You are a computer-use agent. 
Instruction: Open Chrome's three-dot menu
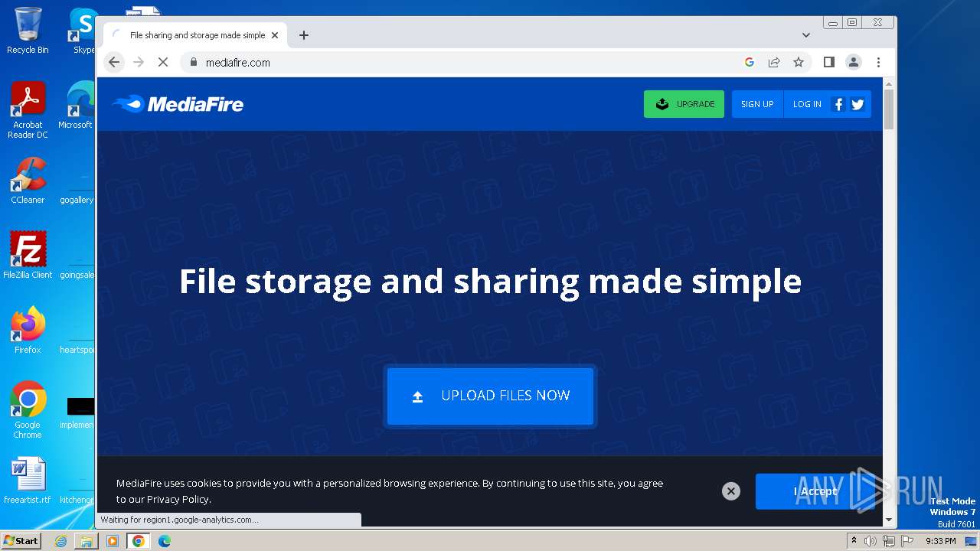point(878,63)
